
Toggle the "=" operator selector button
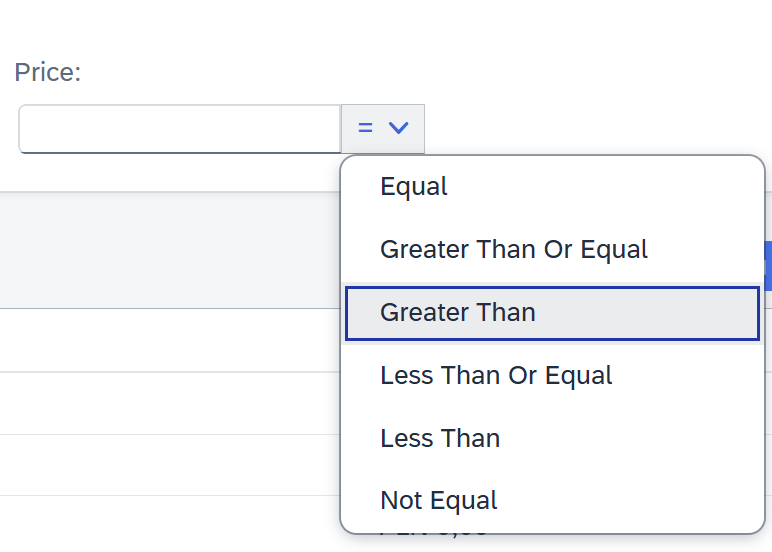click(383, 129)
